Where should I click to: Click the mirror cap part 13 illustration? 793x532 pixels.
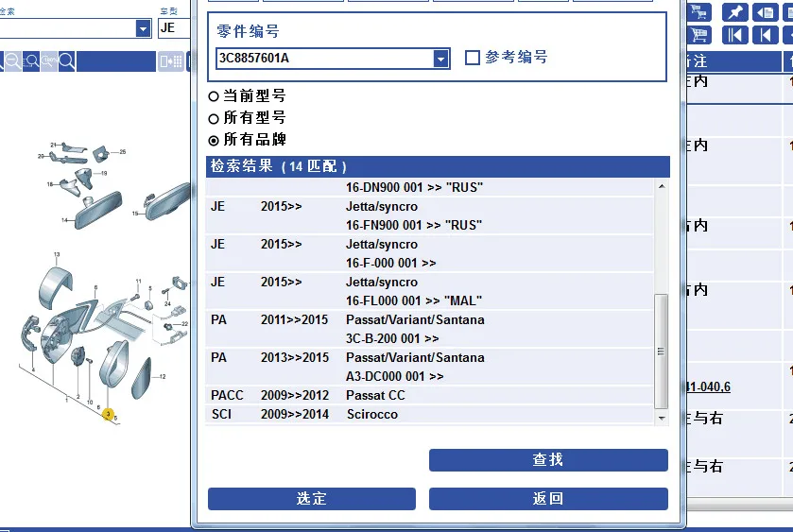[56, 288]
